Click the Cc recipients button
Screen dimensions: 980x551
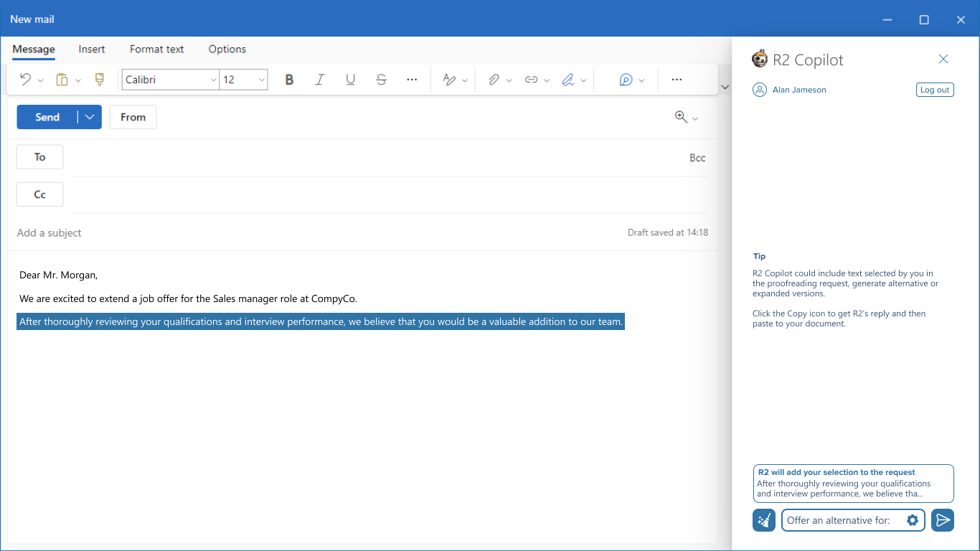coord(39,194)
